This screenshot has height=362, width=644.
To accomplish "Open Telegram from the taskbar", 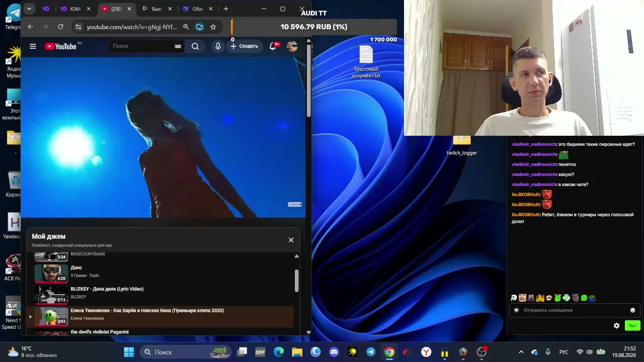I will point(371,352).
